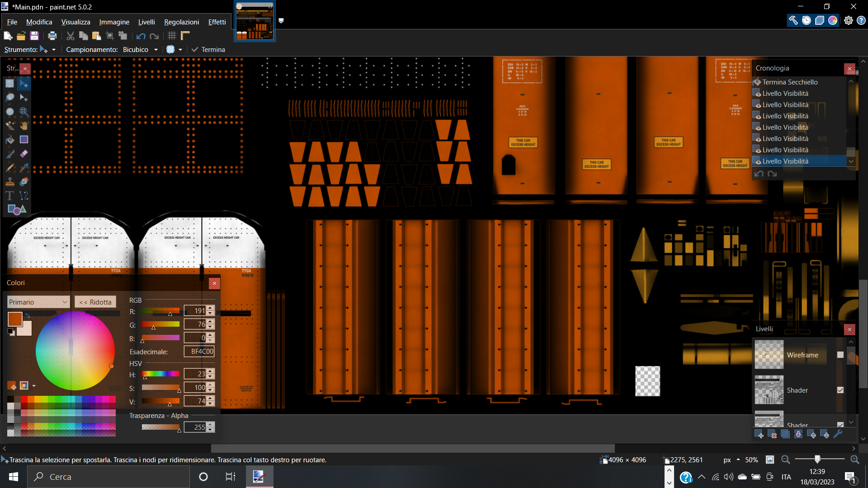Click the primary orange color swatch
This screenshot has width=868, height=488.
pyautogui.click(x=14, y=319)
